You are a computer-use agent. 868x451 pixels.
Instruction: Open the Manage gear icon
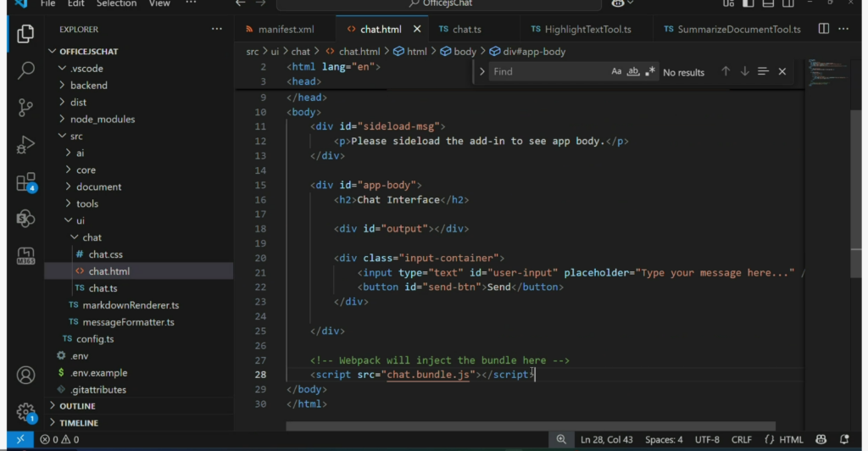pos(25,411)
